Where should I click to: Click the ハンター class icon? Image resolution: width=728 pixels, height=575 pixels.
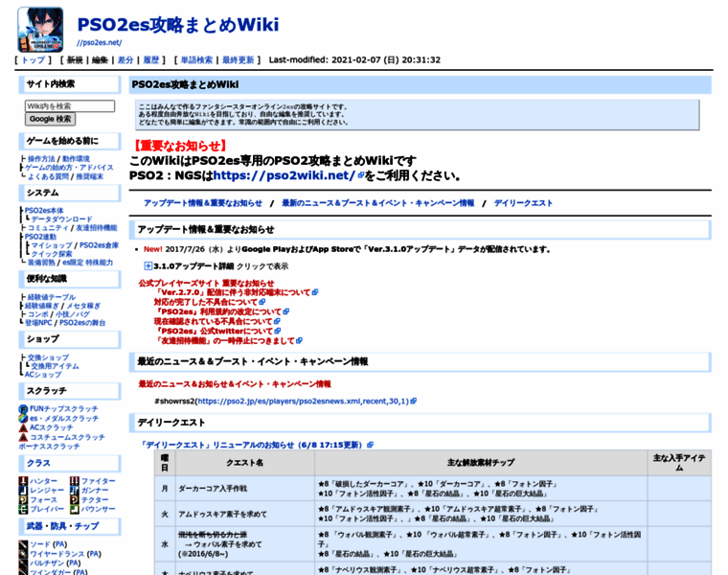point(23,481)
